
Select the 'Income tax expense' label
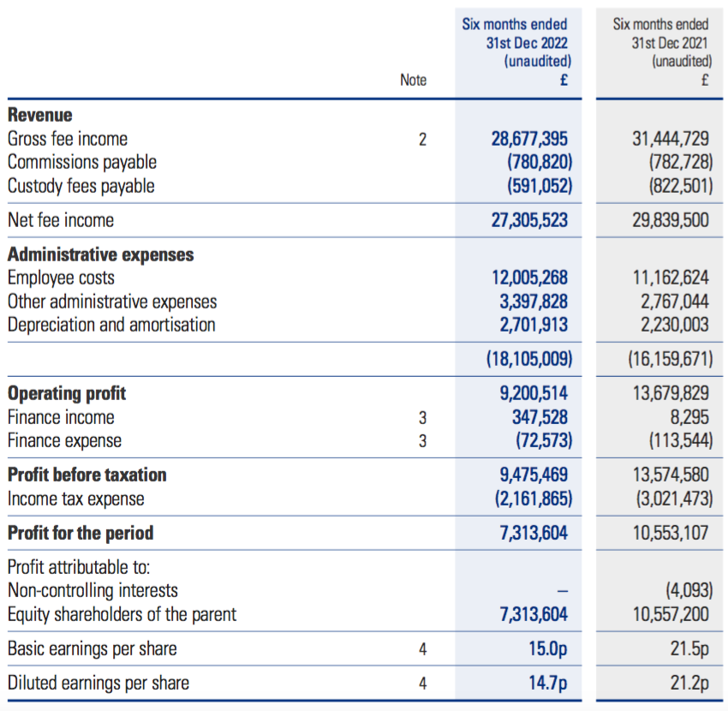(x=76, y=499)
